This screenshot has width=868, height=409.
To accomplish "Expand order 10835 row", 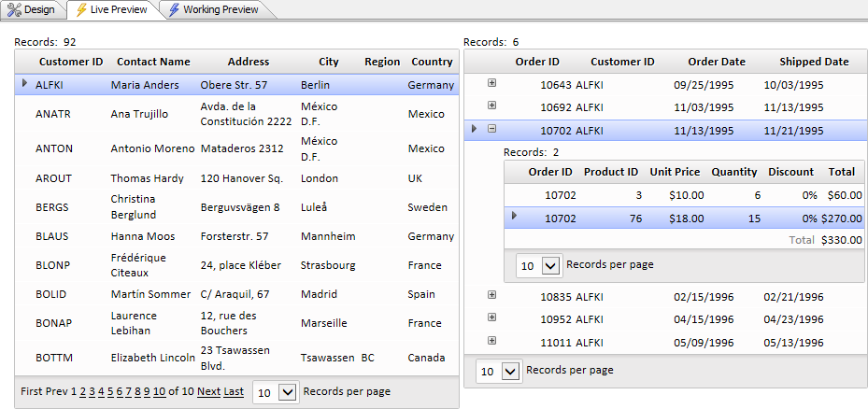I will [491, 295].
